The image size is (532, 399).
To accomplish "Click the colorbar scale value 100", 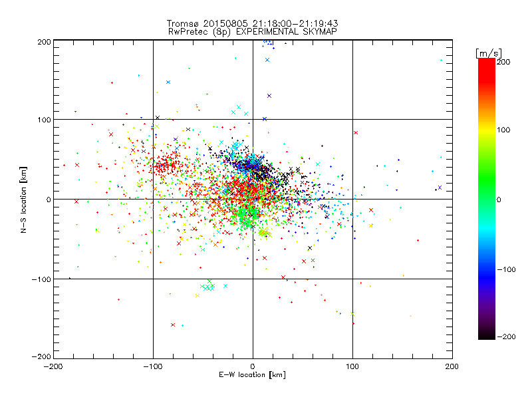I will pos(503,130).
